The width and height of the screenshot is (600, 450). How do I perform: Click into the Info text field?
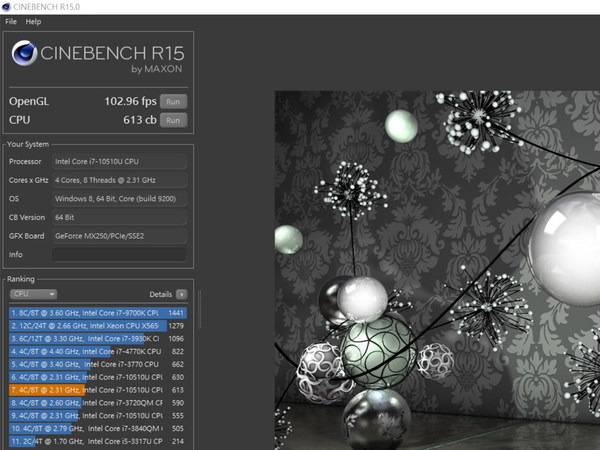(118, 255)
